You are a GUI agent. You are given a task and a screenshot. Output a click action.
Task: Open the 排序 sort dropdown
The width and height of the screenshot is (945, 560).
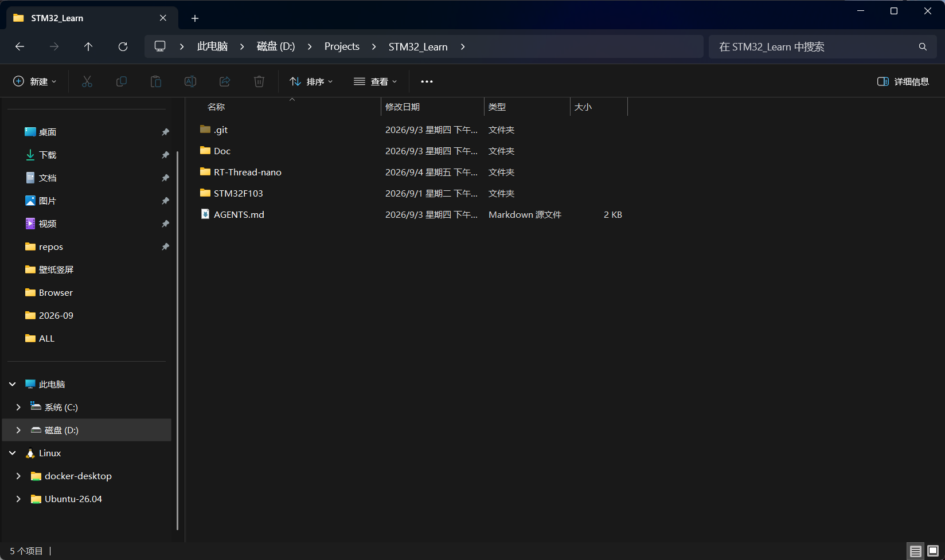point(311,81)
